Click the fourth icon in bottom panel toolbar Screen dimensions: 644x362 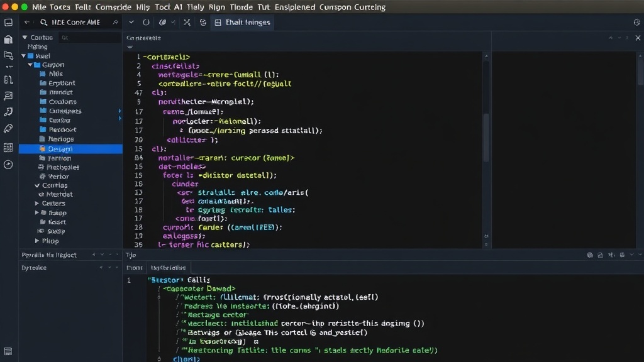(x=622, y=255)
